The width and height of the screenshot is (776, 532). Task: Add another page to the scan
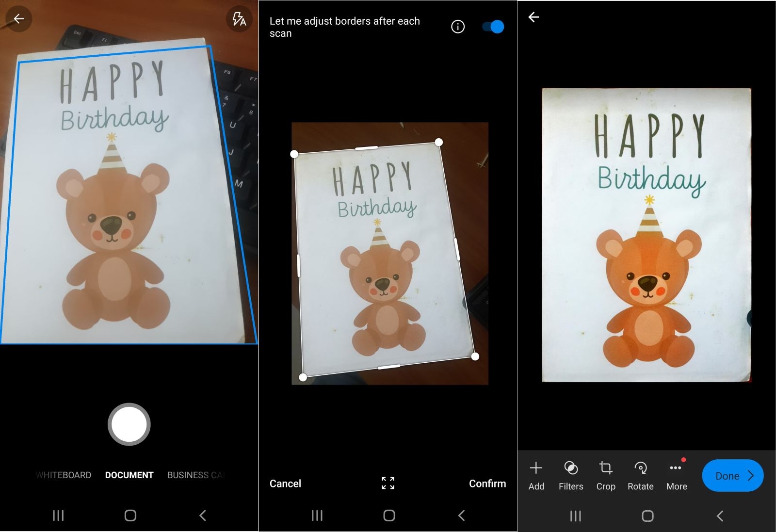pyautogui.click(x=536, y=476)
